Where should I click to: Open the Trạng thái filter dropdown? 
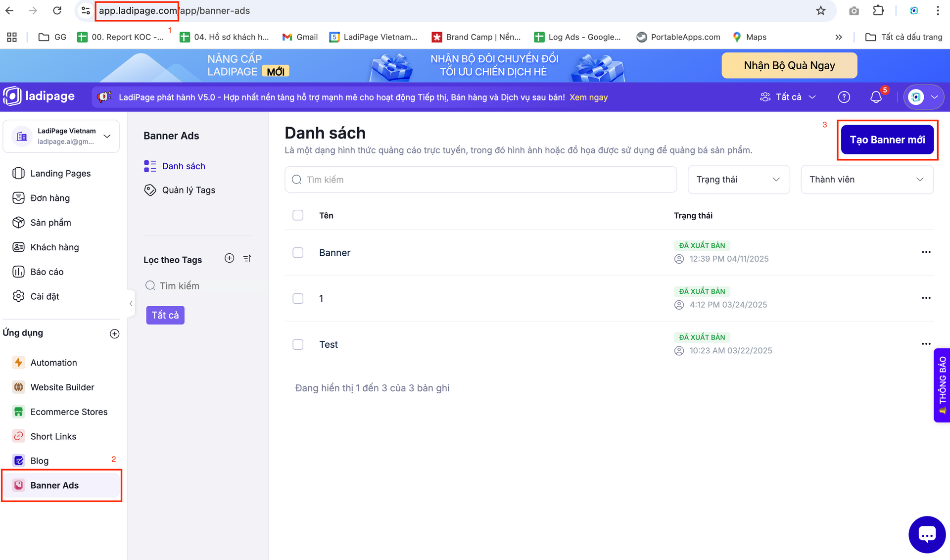click(x=738, y=179)
